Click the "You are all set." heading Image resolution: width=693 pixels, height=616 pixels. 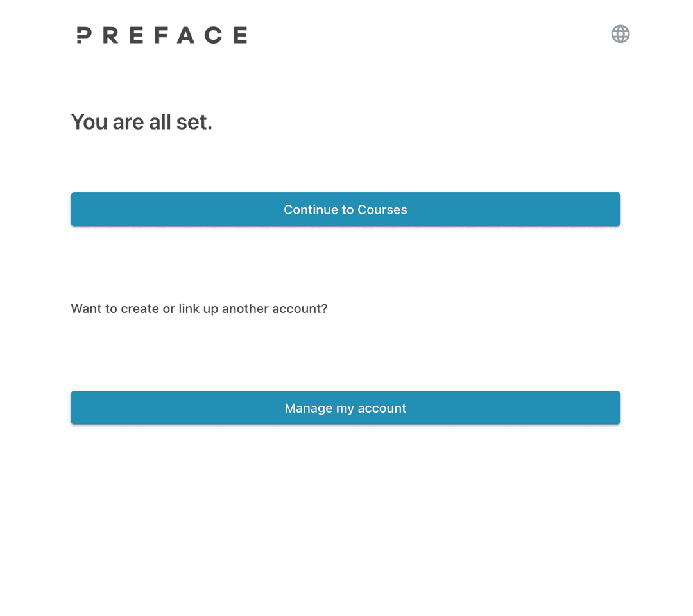pyautogui.click(x=141, y=122)
